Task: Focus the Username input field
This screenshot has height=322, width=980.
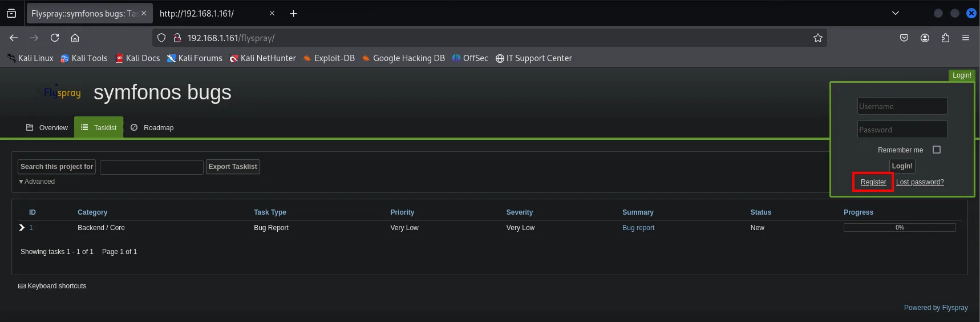Action: pos(902,106)
